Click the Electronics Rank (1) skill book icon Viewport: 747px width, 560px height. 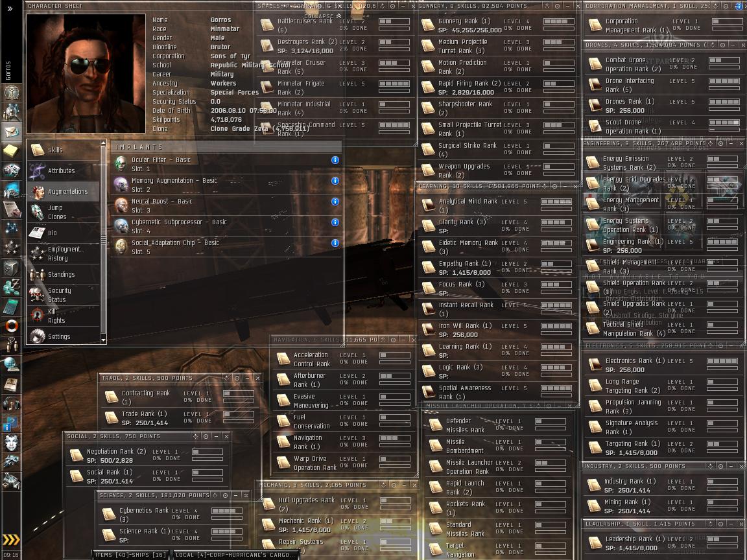point(595,365)
